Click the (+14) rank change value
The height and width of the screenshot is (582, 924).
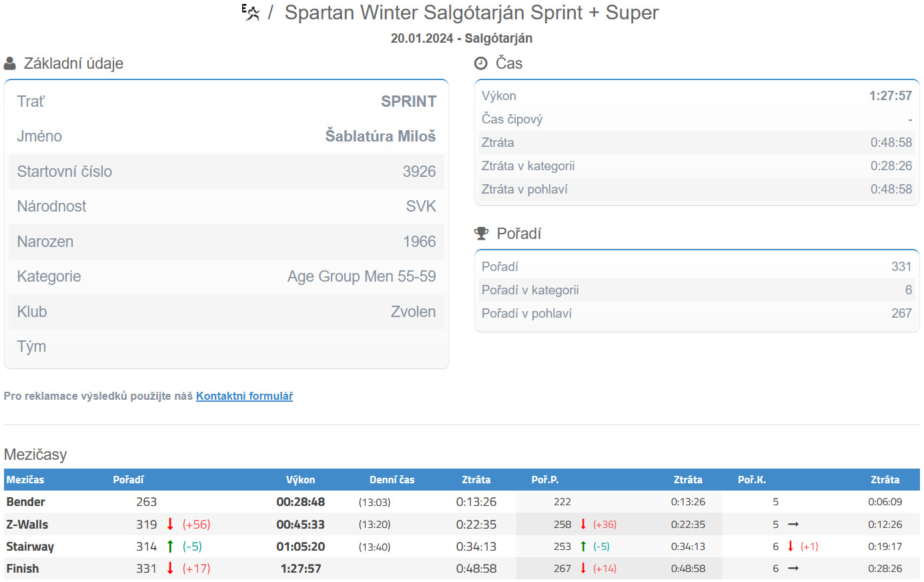[604, 569]
